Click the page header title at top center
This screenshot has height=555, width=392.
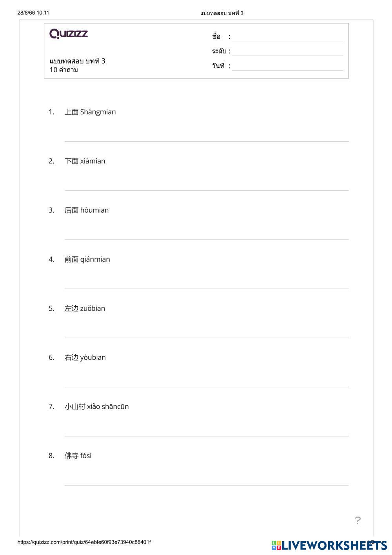(221, 13)
